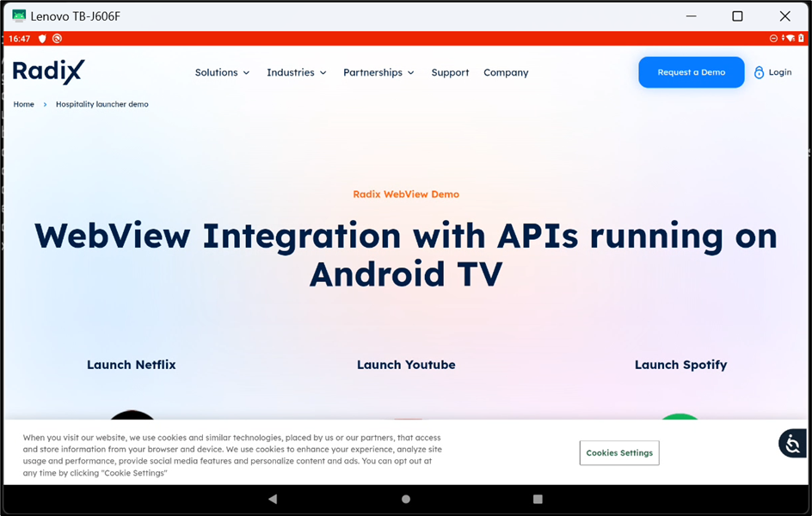Open the accessibility widget icon
812x516 pixels.
(791, 444)
